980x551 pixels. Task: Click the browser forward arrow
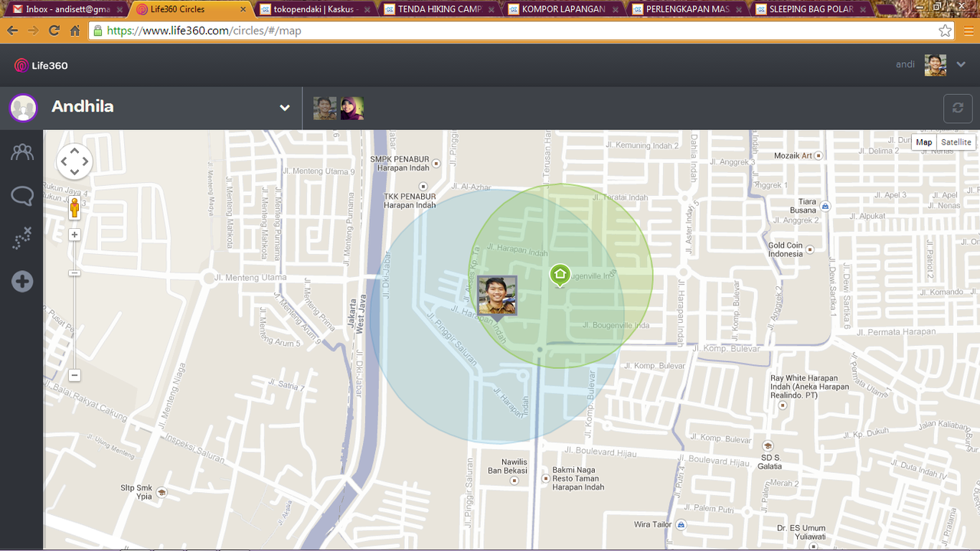(33, 31)
